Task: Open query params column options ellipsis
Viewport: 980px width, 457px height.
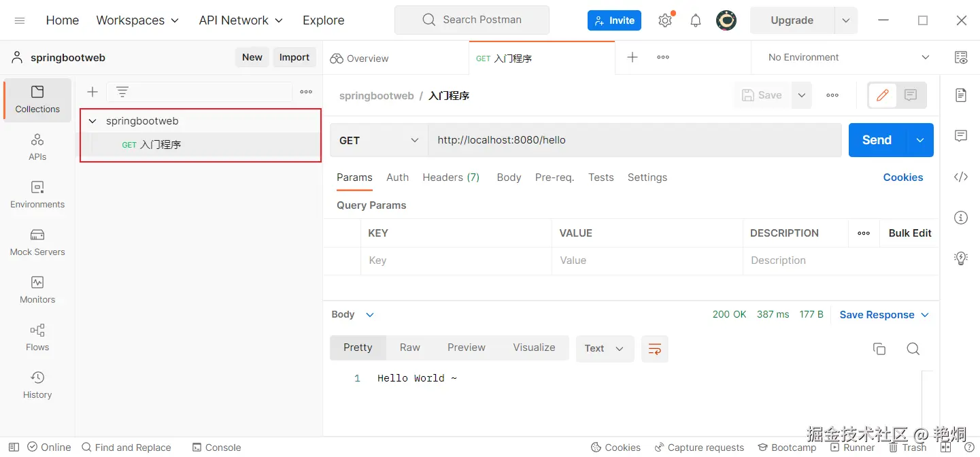Action: pyautogui.click(x=864, y=233)
